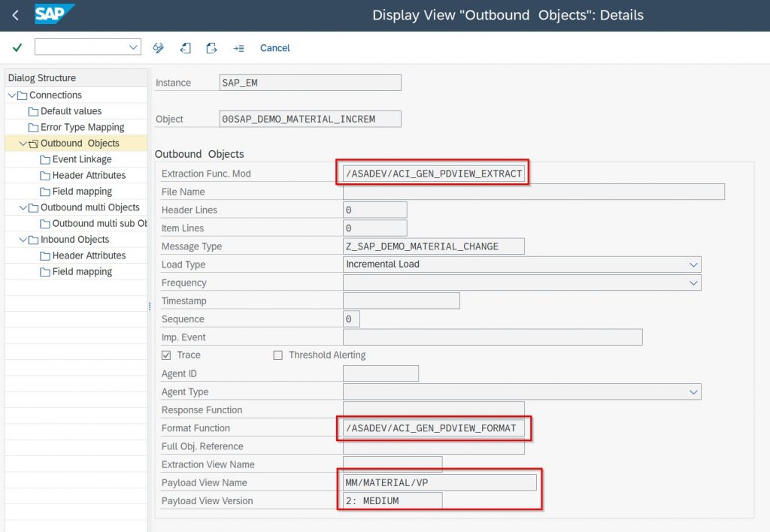Open Event Linkage in the tree

[x=81, y=159]
